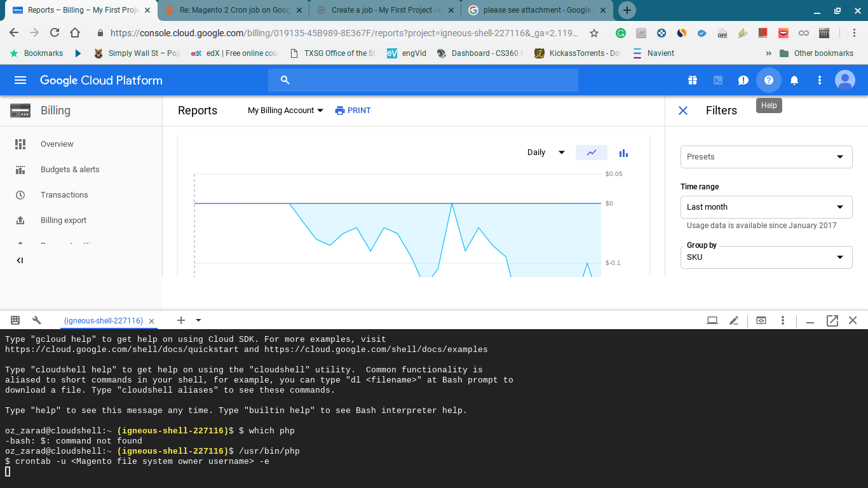Open the Time range Last month dropdown
868x488 pixels.
(x=766, y=207)
